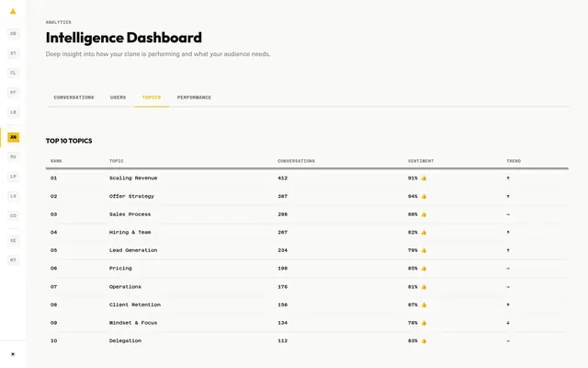Open the LB sidebar icon
Viewport: 588px width, 368px height.
(13, 112)
